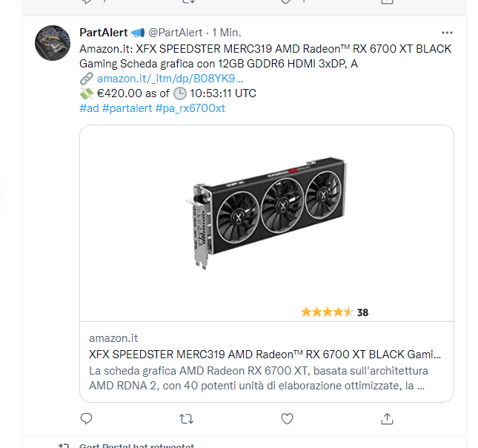Click the PartAlert display name
This screenshot has width=478, height=448.
pyautogui.click(x=103, y=33)
